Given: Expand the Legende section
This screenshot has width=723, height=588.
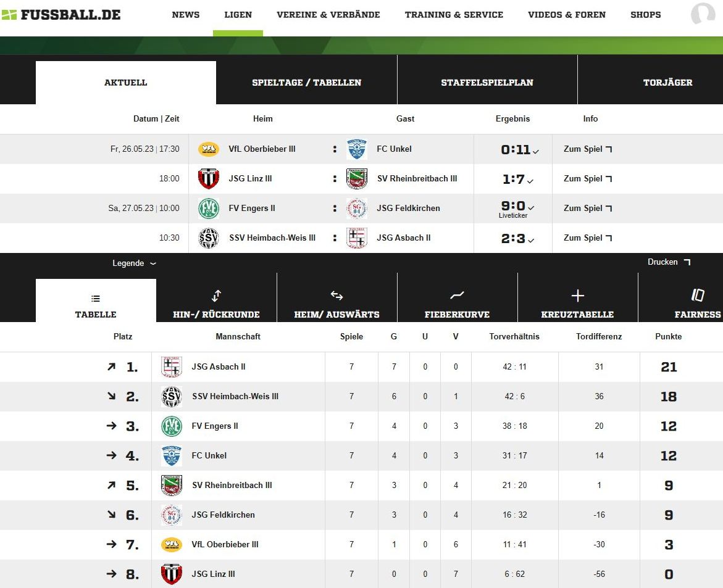Looking at the screenshot, I should tap(134, 263).
